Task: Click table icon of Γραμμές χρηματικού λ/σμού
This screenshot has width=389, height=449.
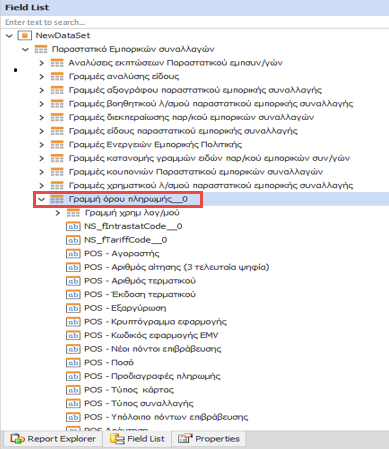Action: tap(57, 186)
